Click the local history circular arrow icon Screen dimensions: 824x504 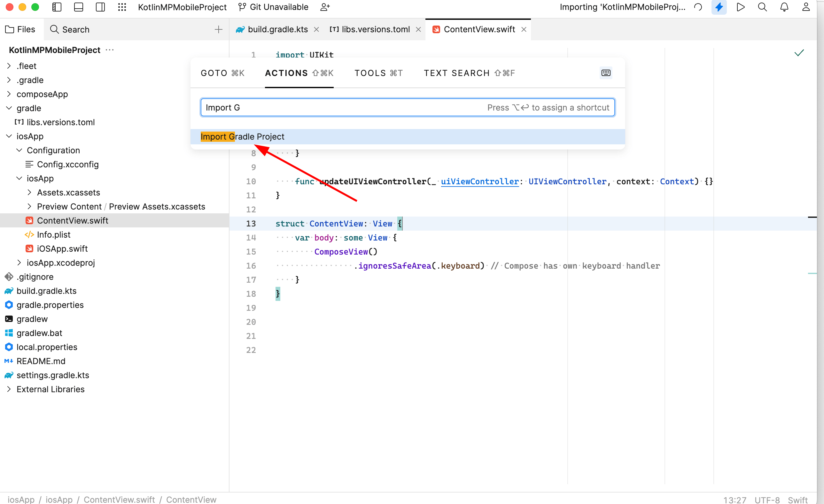click(698, 7)
